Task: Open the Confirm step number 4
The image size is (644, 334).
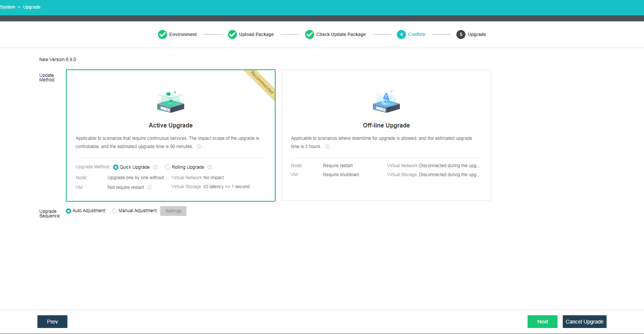Action: coord(401,34)
